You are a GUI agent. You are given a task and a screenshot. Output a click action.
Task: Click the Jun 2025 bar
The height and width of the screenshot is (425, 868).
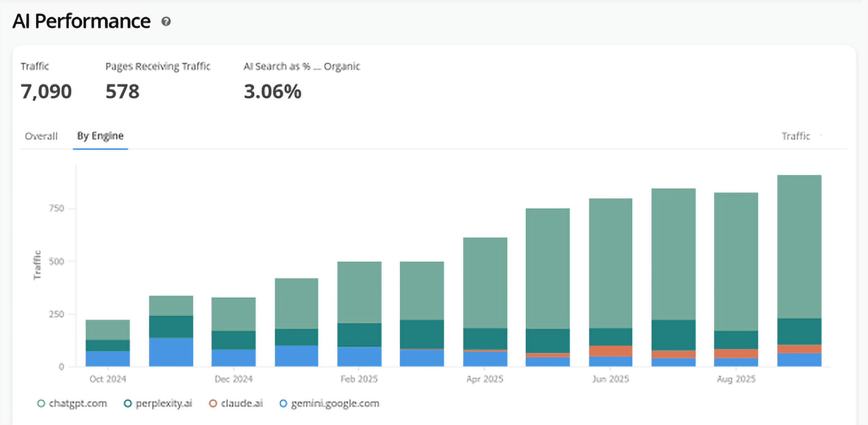click(611, 282)
